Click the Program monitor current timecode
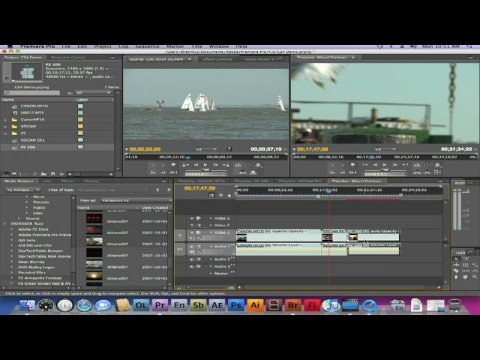Image resolution: width=480 pixels, height=360 pixels. point(312,149)
